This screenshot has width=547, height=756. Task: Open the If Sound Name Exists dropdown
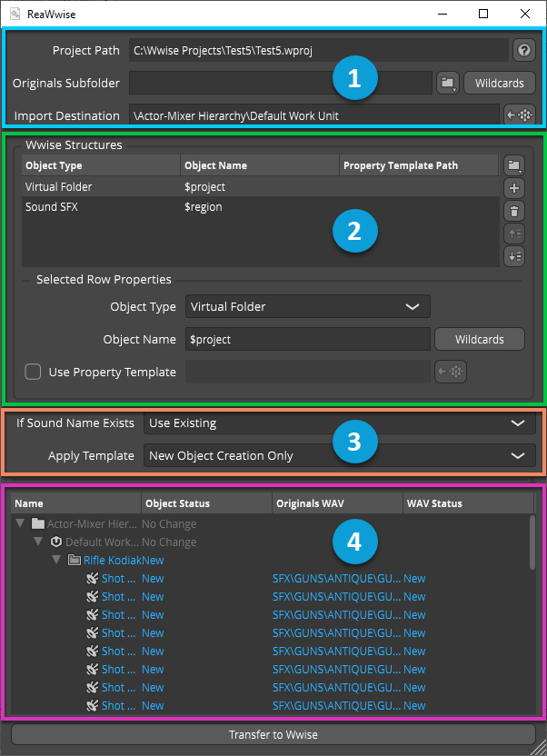tap(336, 423)
